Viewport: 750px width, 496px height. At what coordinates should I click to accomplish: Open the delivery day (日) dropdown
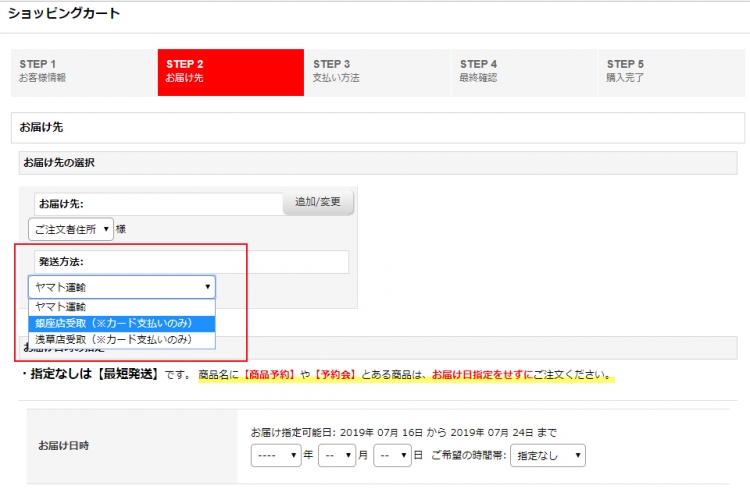(x=392, y=455)
